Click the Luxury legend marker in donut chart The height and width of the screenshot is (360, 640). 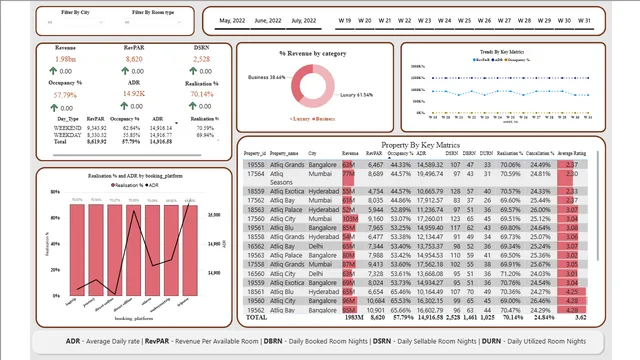click(x=291, y=119)
